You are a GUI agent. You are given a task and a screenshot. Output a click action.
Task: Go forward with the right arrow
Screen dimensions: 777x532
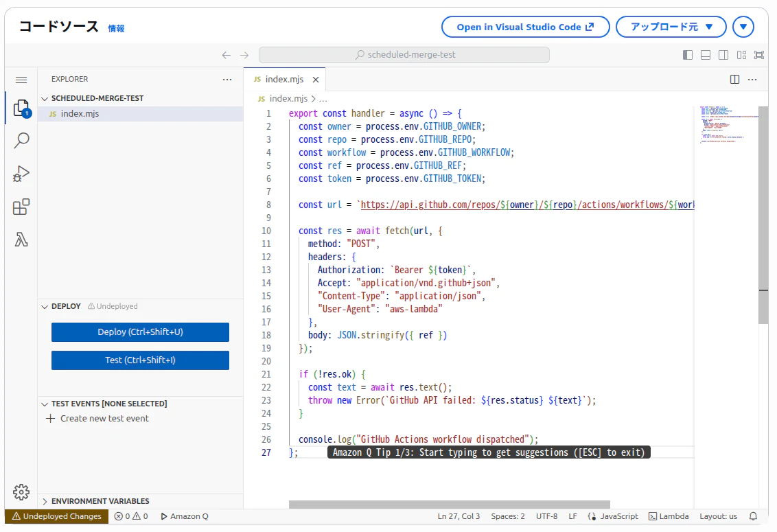click(x=244, y=55)
